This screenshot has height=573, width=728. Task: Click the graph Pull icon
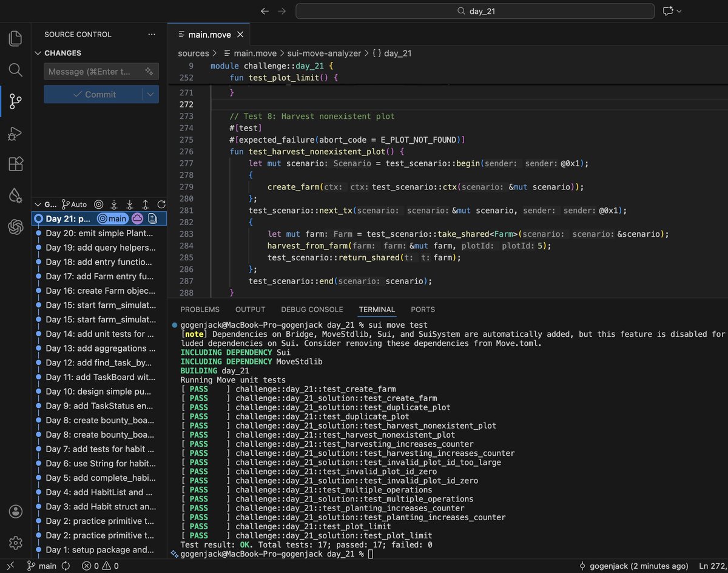130,205
